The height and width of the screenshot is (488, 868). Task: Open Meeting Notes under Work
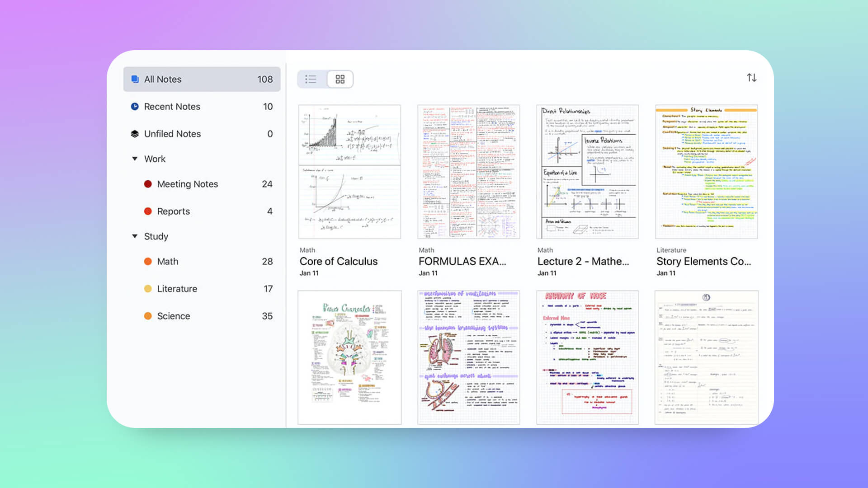(187, 183)
